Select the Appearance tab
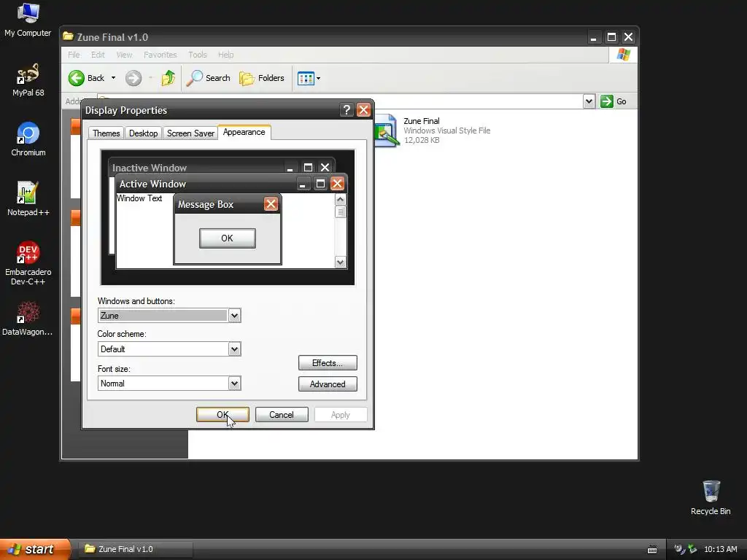The width and height of the screenshot is (747, 560). click(x=244, y=133)
